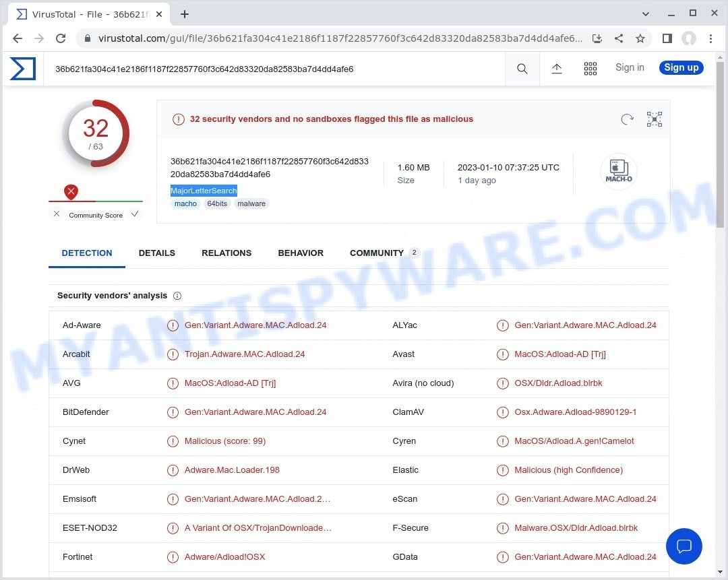Click Malware.OSX/Dldr.Adload.blrbk F-Secure result

click(576, 528)
